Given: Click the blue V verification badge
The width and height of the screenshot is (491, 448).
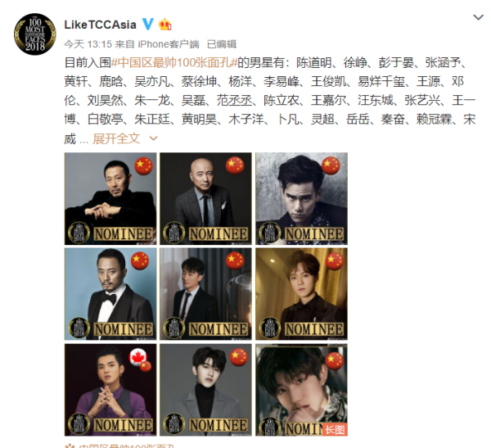Looking at the screenshot, I should pos(148,25).
